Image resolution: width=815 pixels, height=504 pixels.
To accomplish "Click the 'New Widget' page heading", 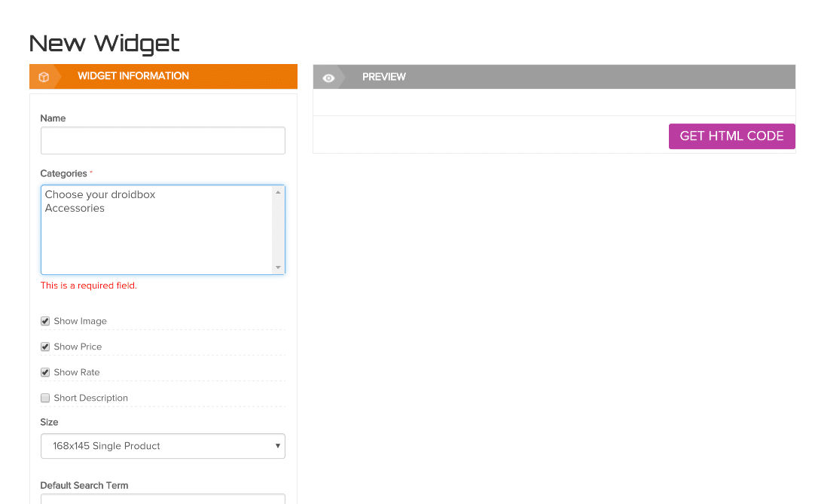I will pyautogui.click(x=105, y=44).
